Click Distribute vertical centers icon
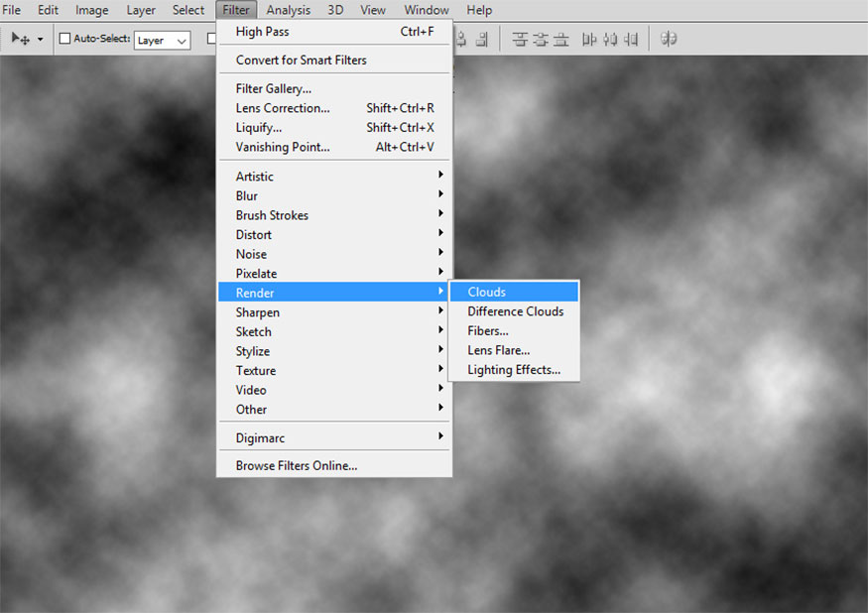Viewport: 868px width, 613px height. [541, 39]
